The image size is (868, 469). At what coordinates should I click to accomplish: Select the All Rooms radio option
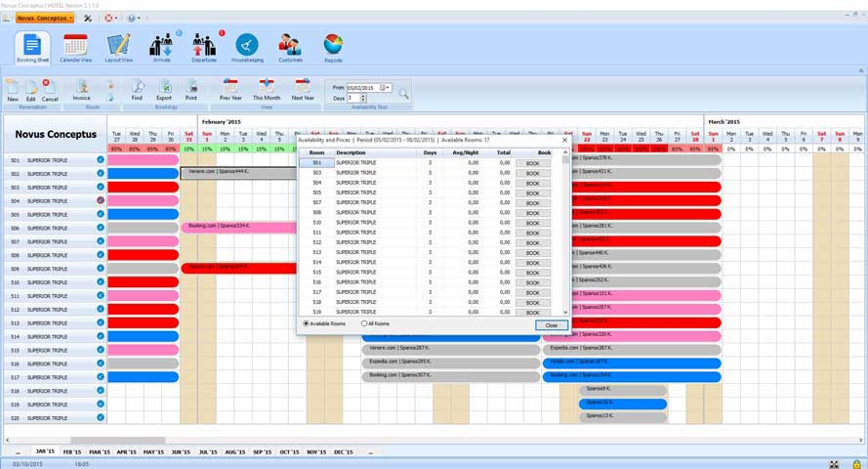(365, 323)
